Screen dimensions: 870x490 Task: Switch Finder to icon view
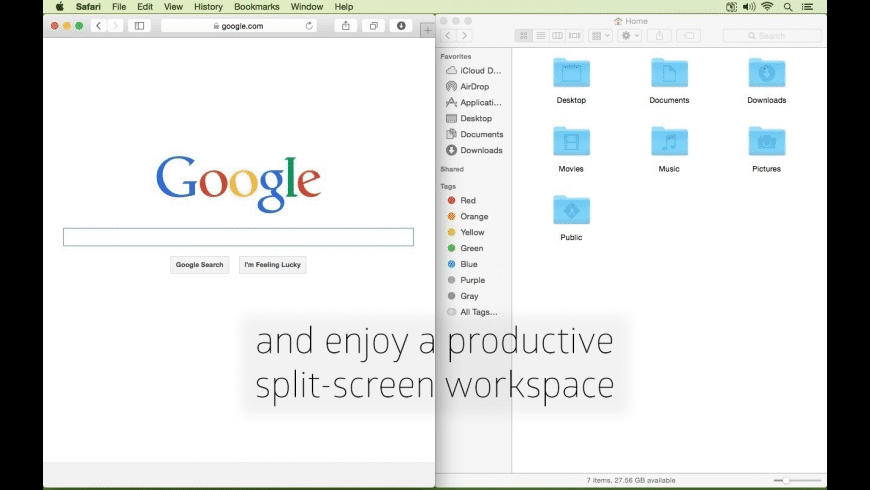click(524, 36)
